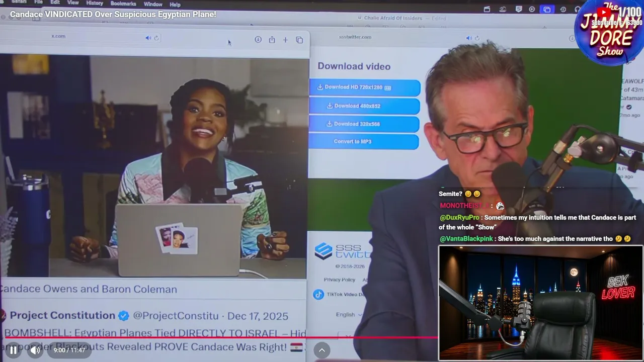Open the Dec 17, 2025 post date

tap(258, 316)
